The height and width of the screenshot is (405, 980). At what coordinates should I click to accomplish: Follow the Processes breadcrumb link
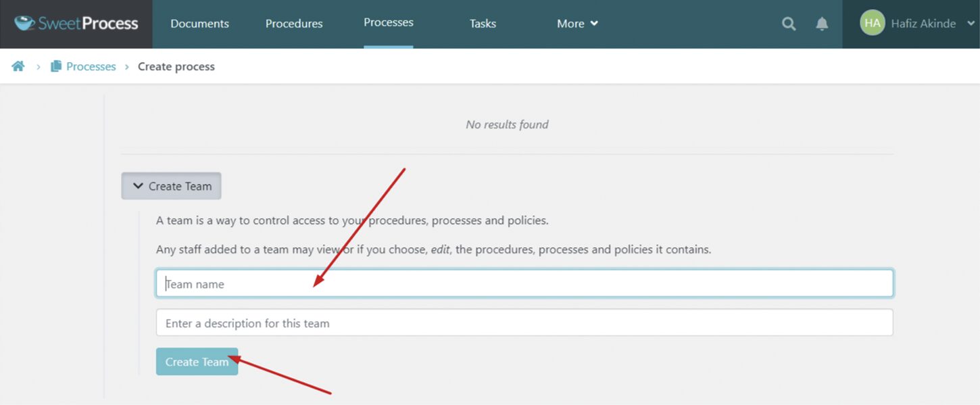91,66
